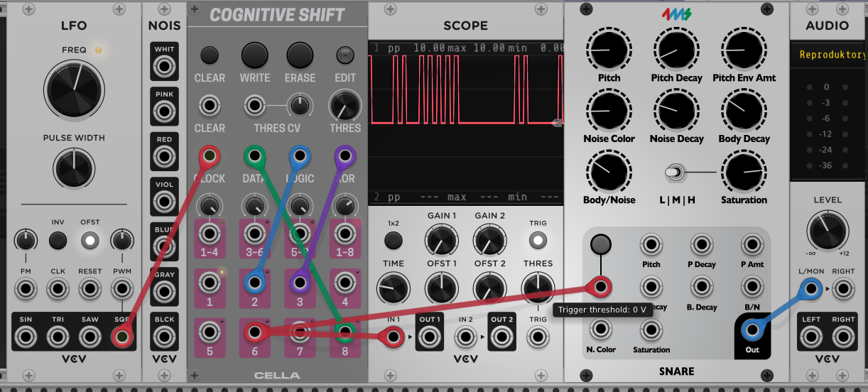Click the Snare Body Decay knob
The image size is (868, 392).
coord(744,110)
